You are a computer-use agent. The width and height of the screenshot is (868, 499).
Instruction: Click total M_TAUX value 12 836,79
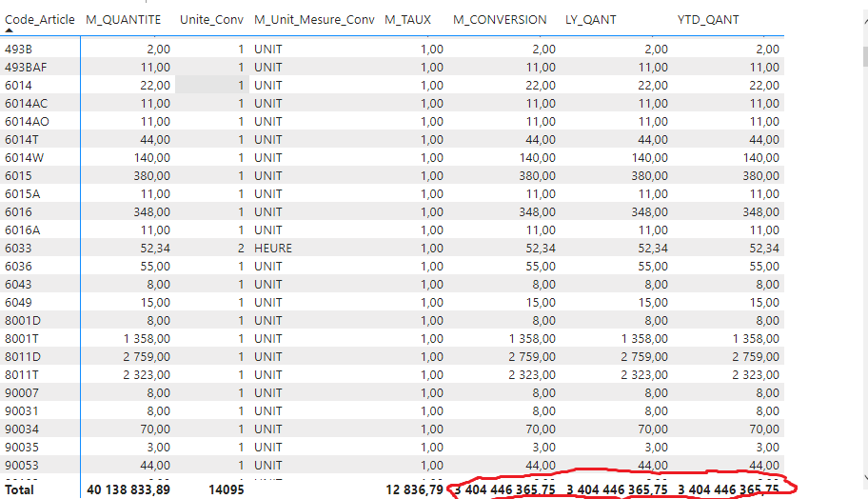pos(415,489)
